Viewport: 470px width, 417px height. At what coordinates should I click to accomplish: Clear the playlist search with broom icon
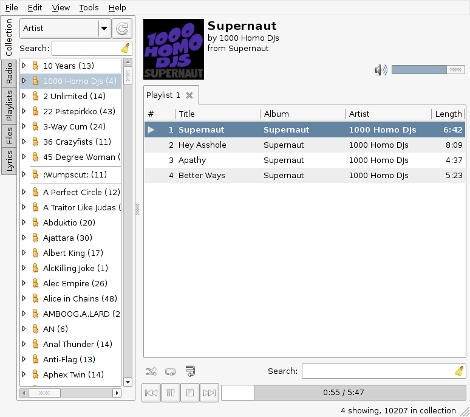pos(459,371)
